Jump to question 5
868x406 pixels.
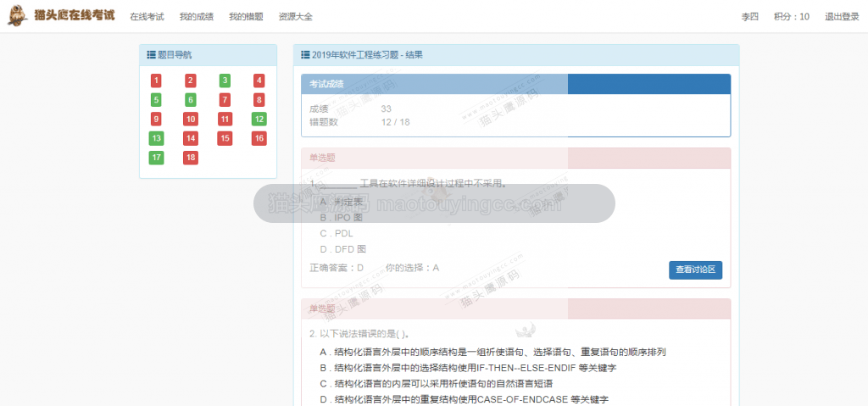tap(156, 100)
